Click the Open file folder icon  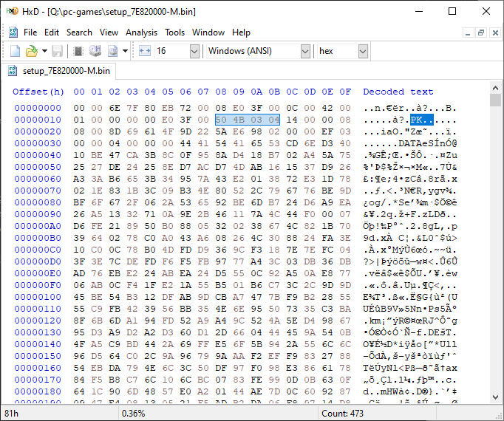point(32,51)
